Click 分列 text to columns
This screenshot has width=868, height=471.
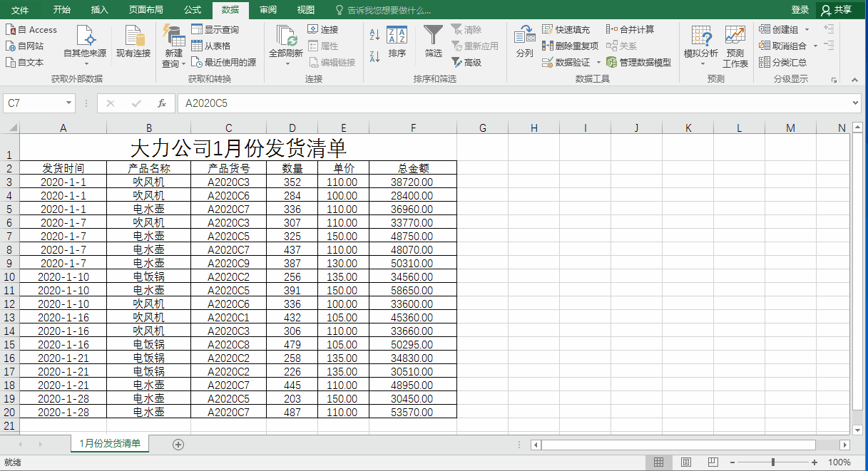525,42
